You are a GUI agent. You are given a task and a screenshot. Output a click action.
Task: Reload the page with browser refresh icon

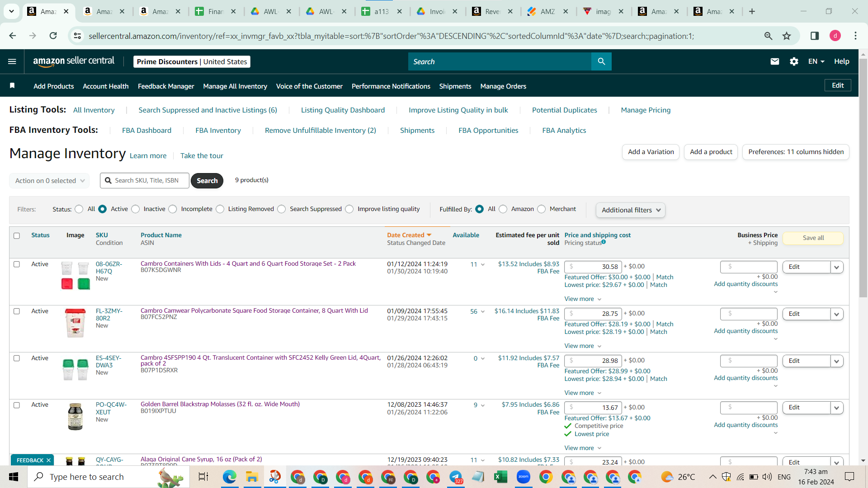[53, 36]
